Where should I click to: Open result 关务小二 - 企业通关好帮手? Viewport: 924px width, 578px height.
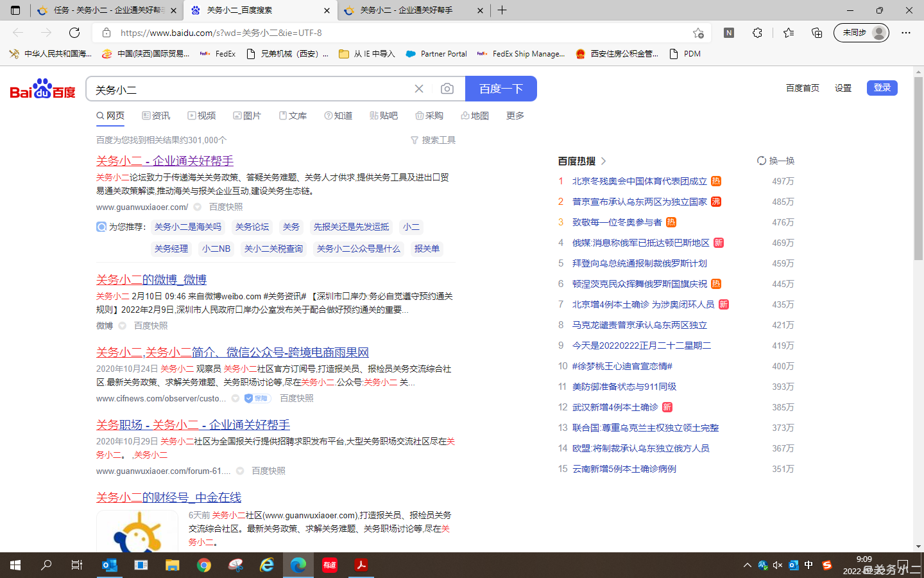coord(165,161)
